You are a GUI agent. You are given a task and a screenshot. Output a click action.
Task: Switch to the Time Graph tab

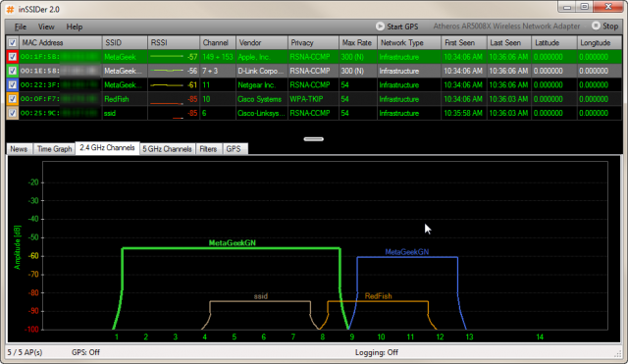[55, 149]
